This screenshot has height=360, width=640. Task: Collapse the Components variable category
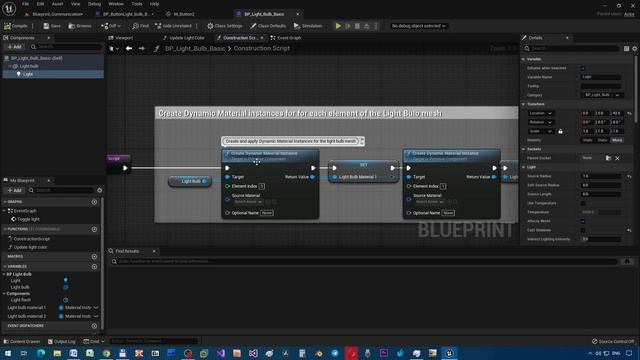(4, 293)
